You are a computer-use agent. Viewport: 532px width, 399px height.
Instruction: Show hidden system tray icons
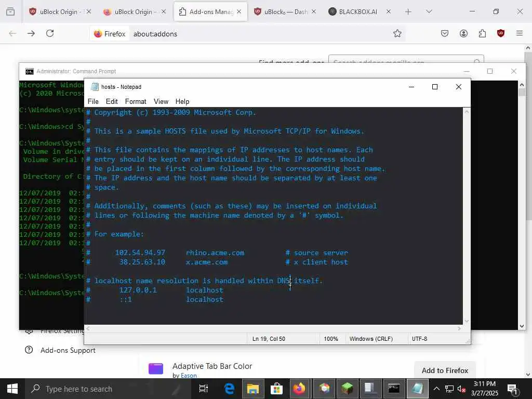coord(436,389)
